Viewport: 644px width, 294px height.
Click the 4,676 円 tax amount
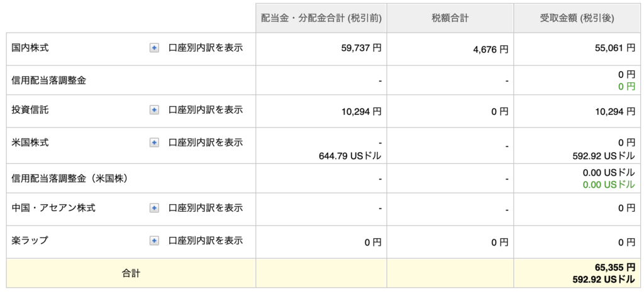click(x=491, y=48)
